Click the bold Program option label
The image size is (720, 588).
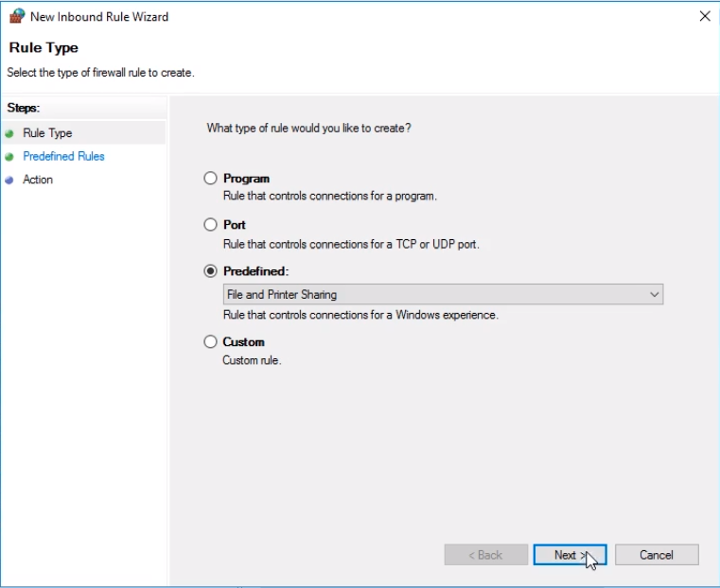point(246,179)
